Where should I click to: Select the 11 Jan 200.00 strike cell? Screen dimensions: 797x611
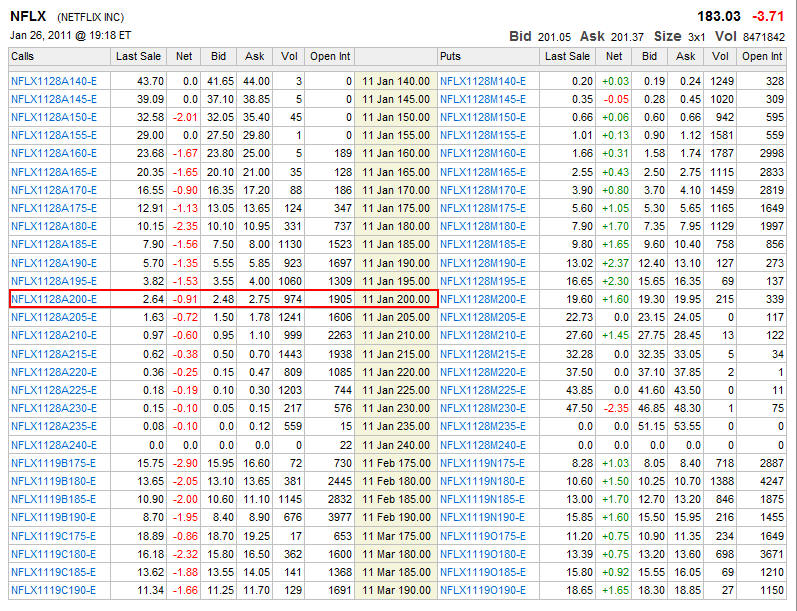coord(396,299)
